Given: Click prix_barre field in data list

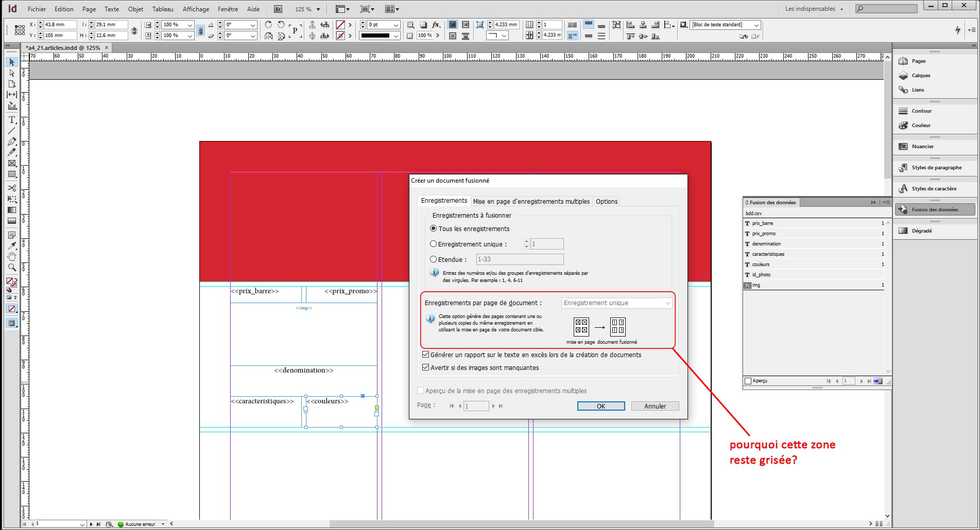Looking at the screenshot, I should (x=815, y=223).
